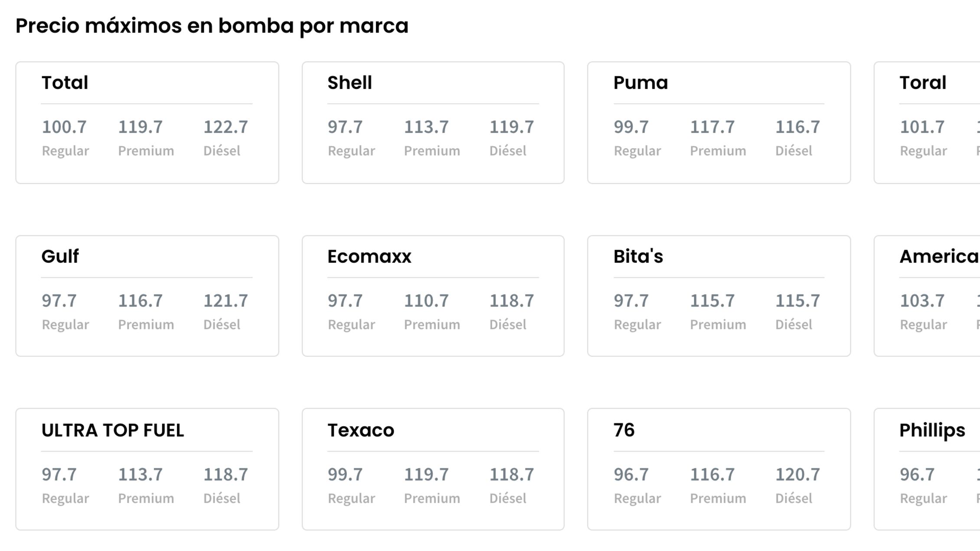
Task: Open the Bita's brand card title
Action: [638, 257]
